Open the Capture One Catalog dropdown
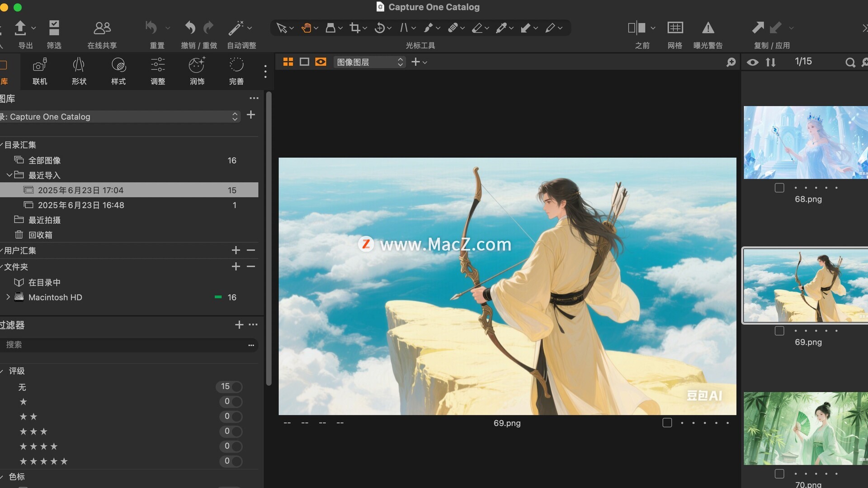868x488 pixels. (119, 117)
